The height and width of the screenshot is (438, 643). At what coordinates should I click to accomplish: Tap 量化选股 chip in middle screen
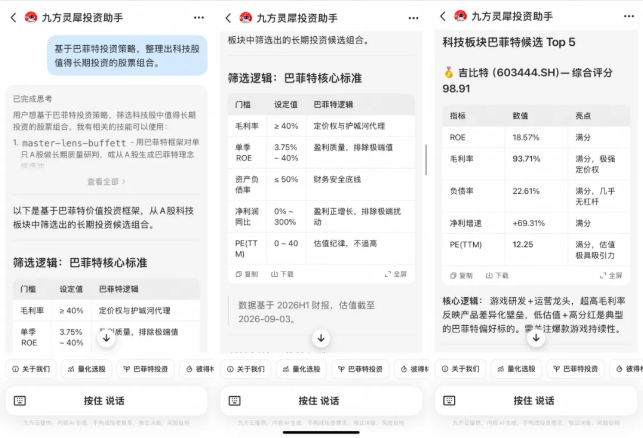301,369
